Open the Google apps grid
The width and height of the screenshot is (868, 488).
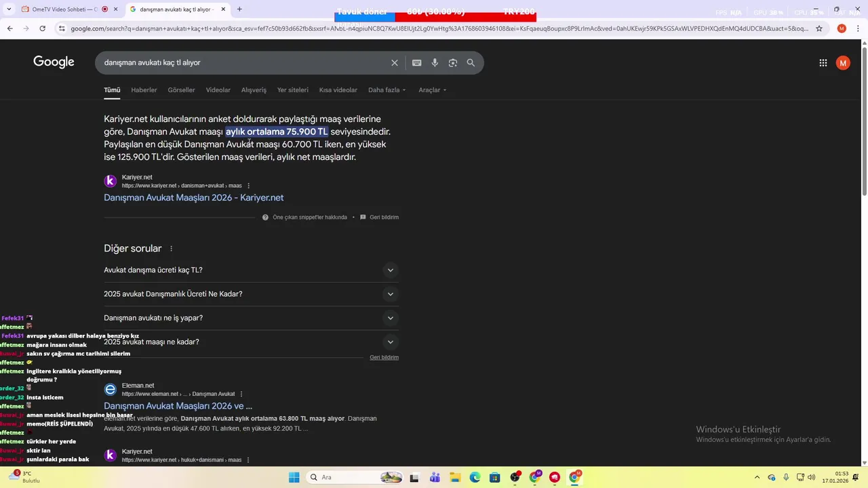[823, 62]
